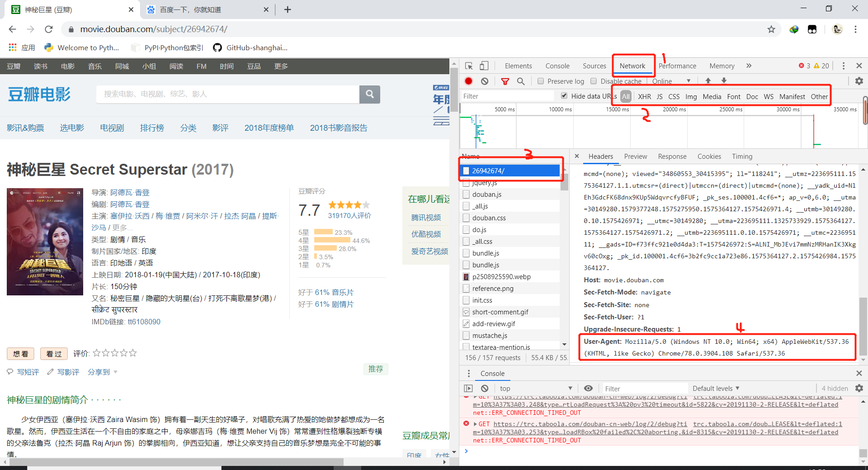Viewport: 868px width, 470px height.
Task: Select the All filter type
Action: [x=626, y=96]
